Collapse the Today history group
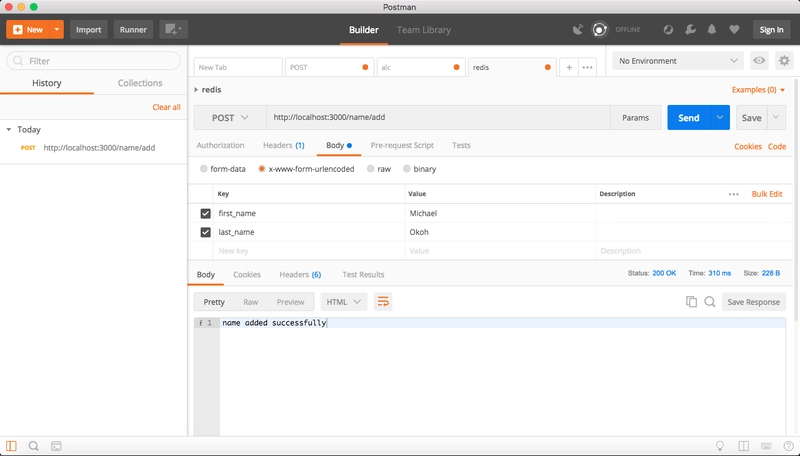 [x=9, y=130]
